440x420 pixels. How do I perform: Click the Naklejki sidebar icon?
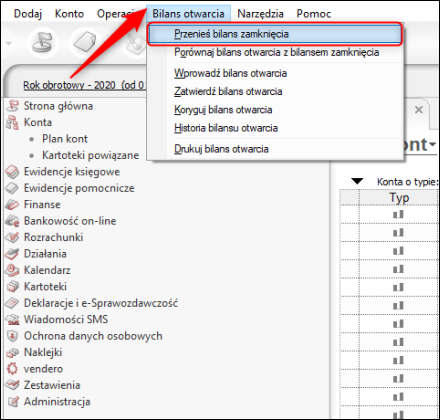tap(13, 352)
